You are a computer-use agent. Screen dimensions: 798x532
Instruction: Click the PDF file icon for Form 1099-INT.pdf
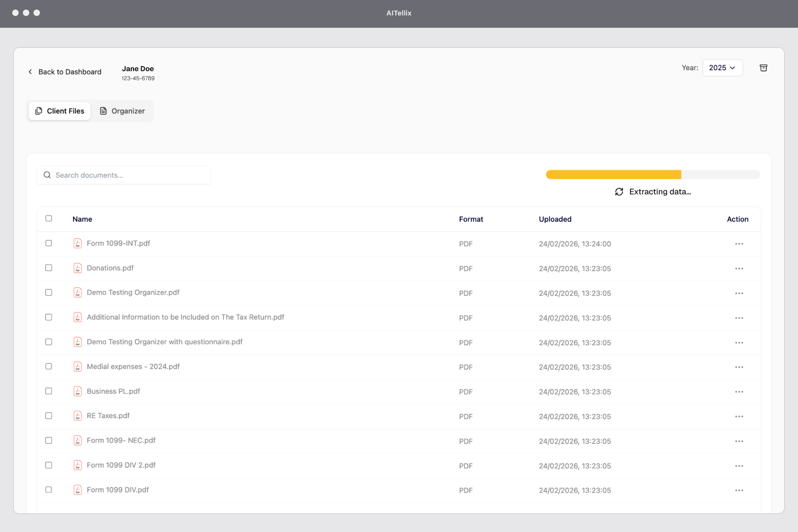coord(78,243)
